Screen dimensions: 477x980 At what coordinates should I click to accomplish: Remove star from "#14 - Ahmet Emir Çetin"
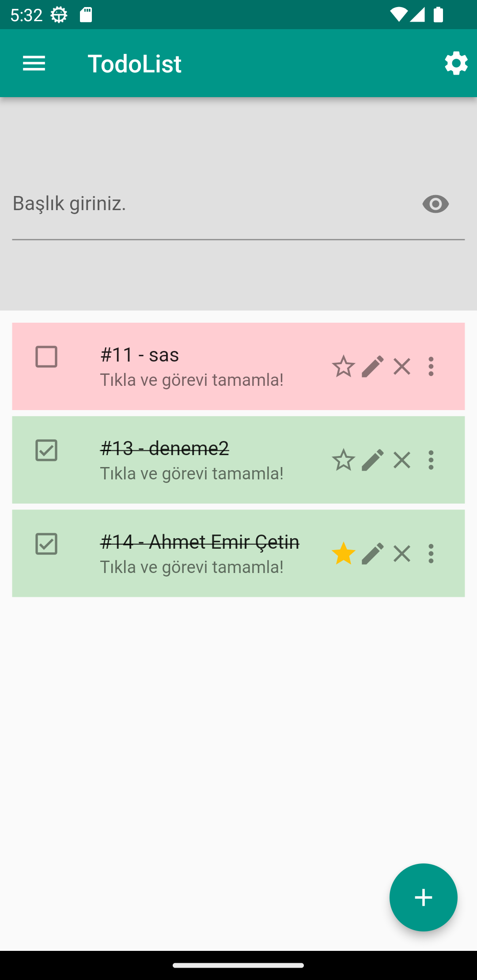(344, 554)
